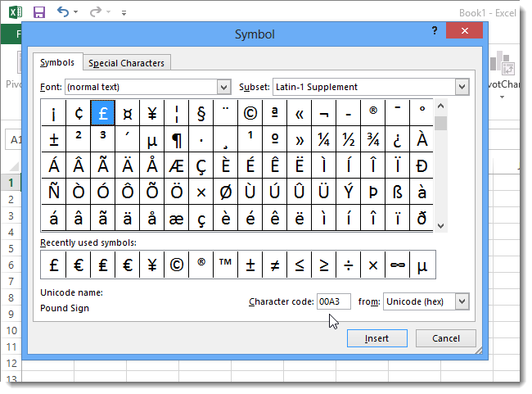The width and height of the screenshot is (532, 394).
Task: Select the multiplication × symbol in grid
Action: point(201,192)
